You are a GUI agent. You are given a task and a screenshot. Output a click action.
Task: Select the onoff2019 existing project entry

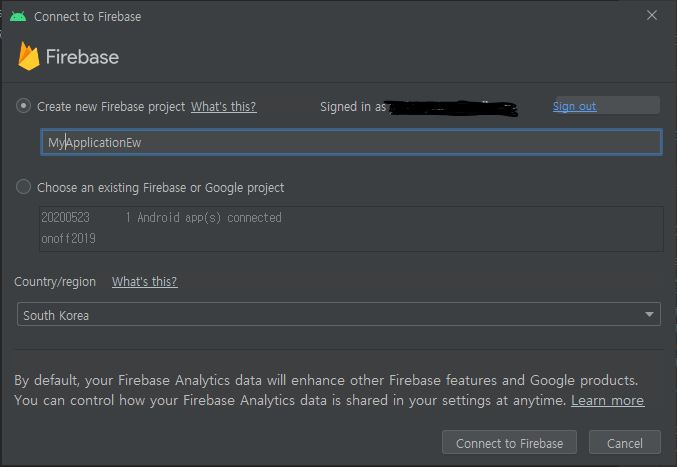coord(351,239)
